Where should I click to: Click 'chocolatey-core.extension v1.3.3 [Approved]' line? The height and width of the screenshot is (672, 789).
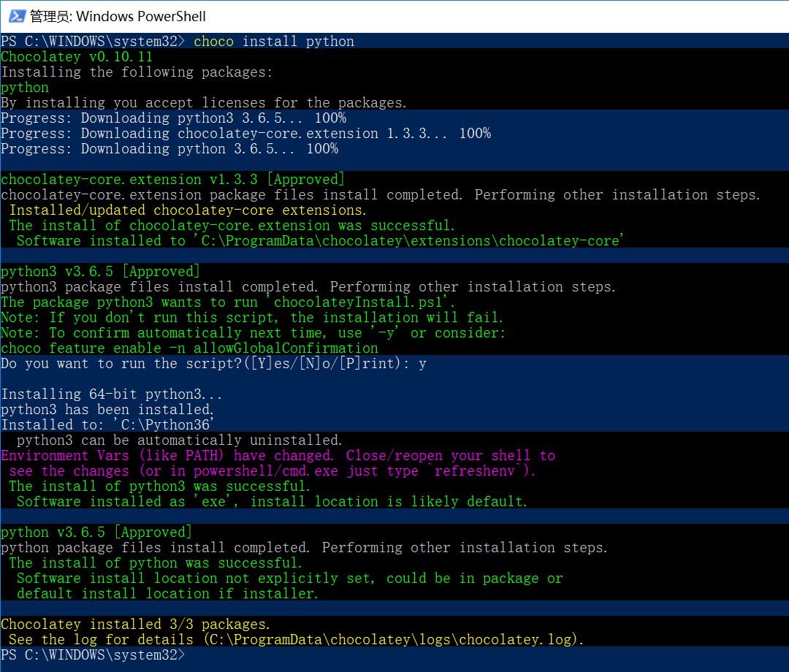click(172, 180)
